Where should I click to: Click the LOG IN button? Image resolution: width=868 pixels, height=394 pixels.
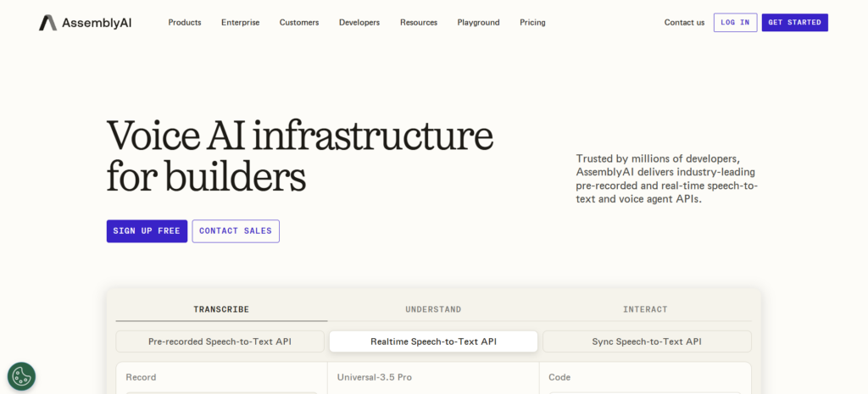point(735,23)
